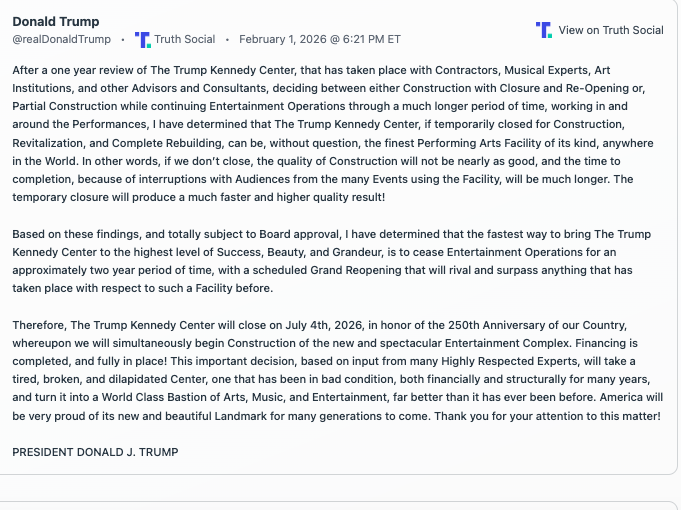
Task: Click the Truth Social source label
Action: 185,40
